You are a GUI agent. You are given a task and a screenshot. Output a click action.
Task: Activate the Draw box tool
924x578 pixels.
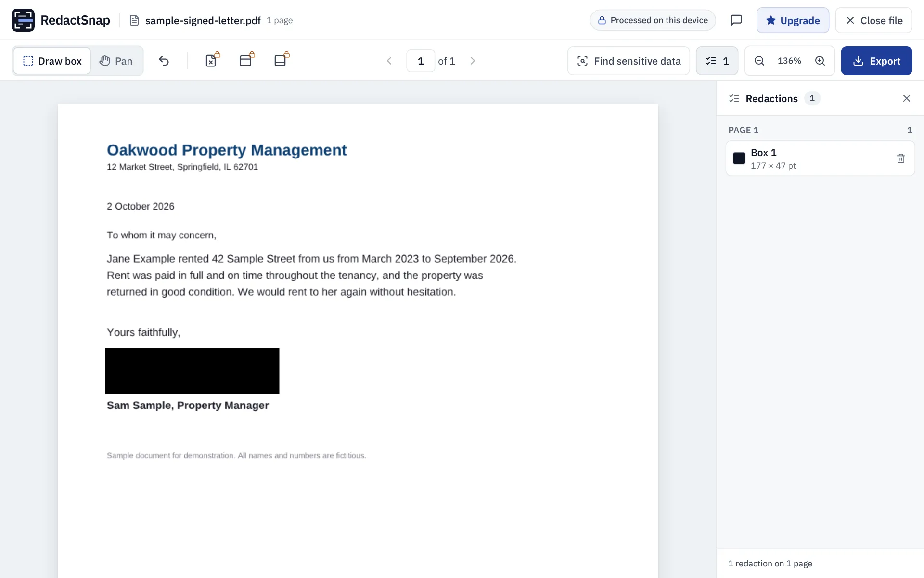(52, 61)
